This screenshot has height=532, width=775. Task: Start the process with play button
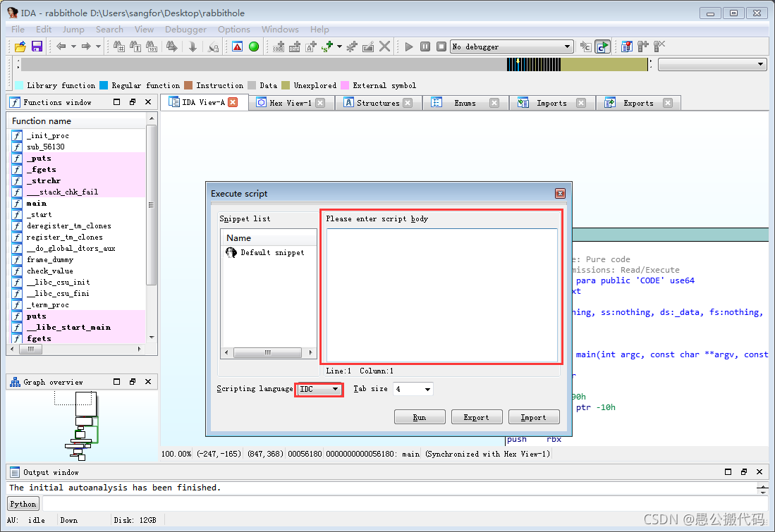(409, 47)
